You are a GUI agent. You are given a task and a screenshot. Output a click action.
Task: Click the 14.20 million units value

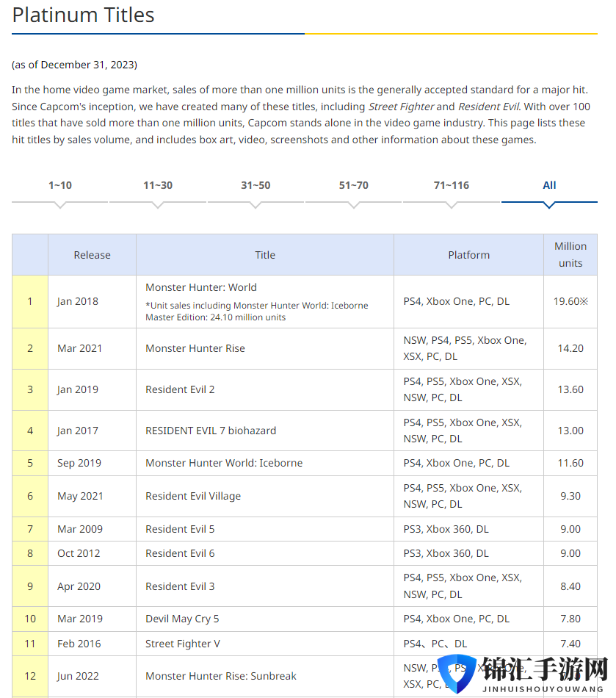570,348
